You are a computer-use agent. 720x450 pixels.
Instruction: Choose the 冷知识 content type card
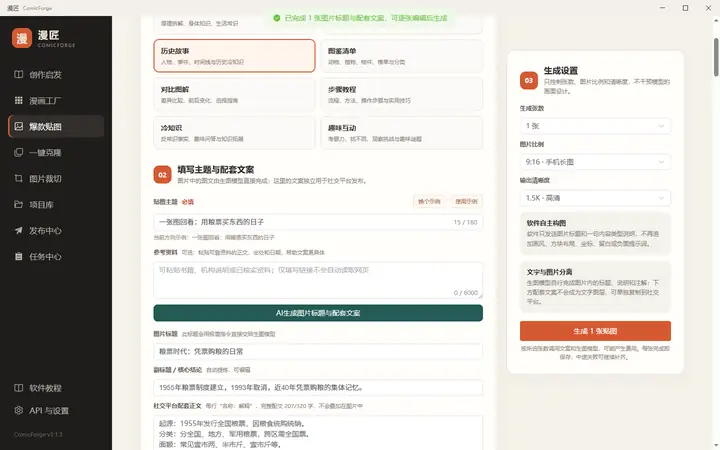(x=234, y=133)
